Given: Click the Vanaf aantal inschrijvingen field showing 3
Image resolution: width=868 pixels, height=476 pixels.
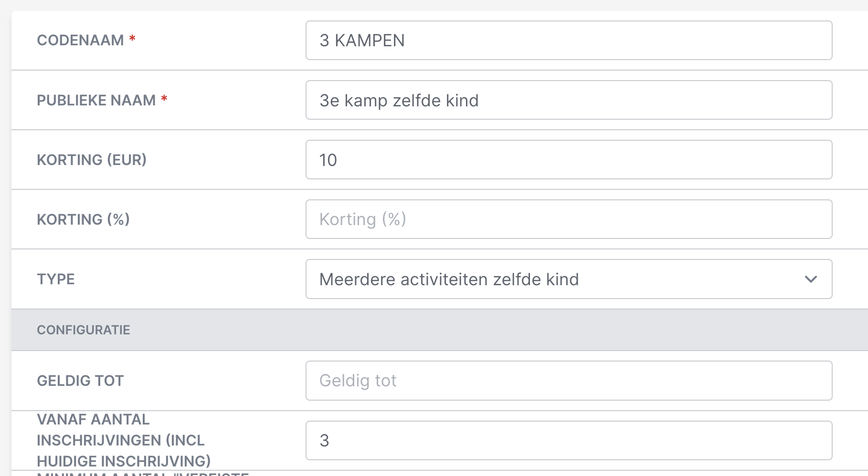Looking at the screenshot, I should click(x=568, y=440).
